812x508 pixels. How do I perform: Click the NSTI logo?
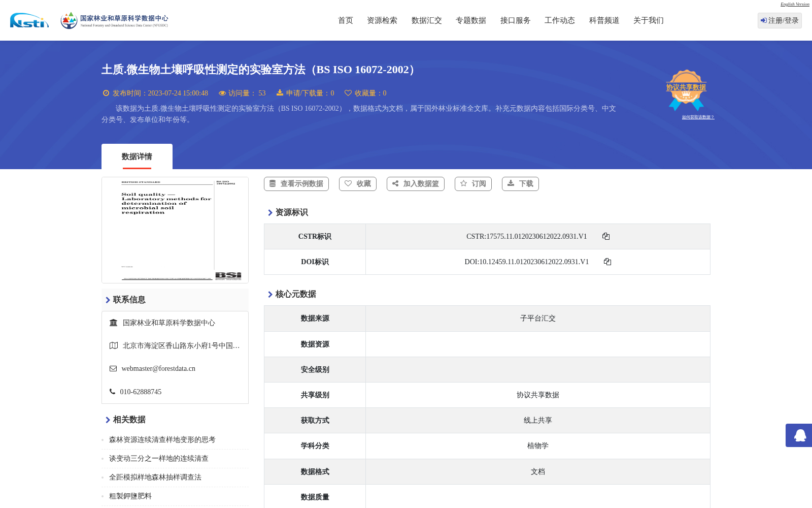pos(29,20)
